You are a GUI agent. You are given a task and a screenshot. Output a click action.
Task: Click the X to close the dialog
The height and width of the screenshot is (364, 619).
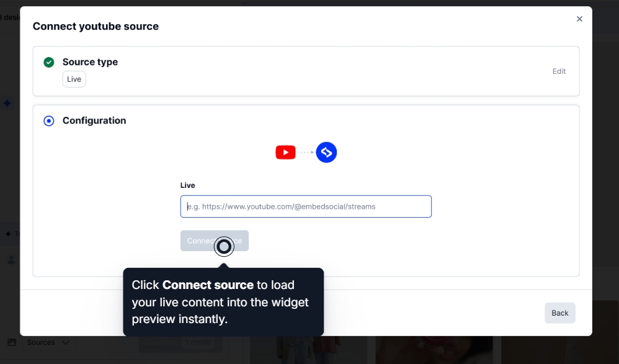580,19
